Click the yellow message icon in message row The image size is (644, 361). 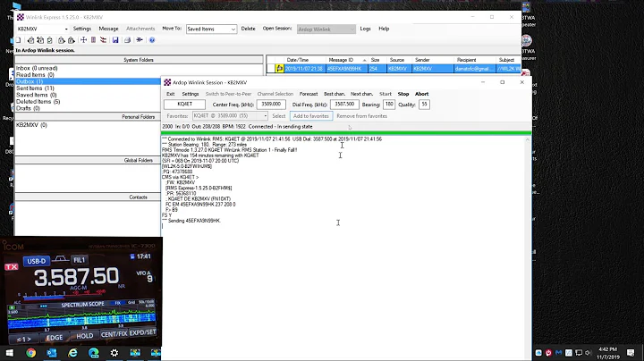tap(279, 69)
